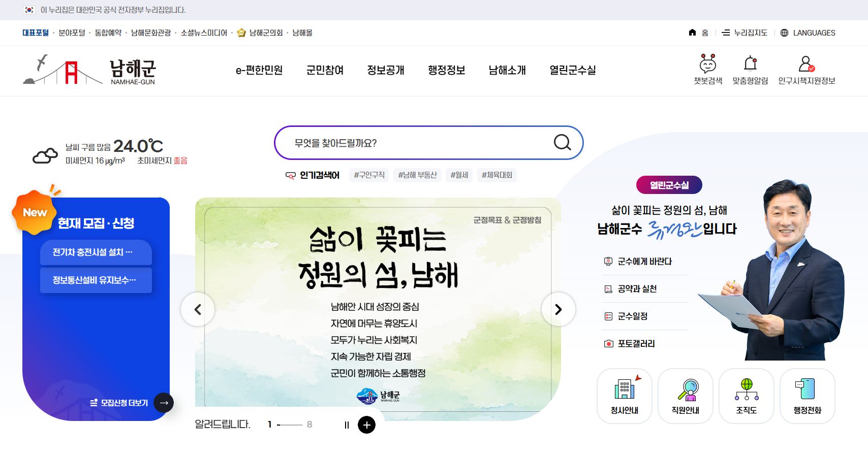Image resolution: width=868 pixels, height=455 pixels.
Task: Select the #월세 popular keyword
Action: [459, 175]
